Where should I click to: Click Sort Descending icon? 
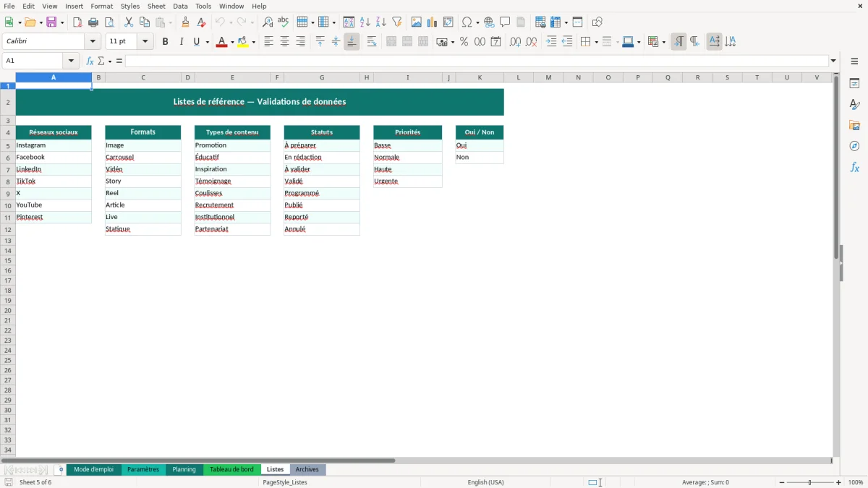pyautogui.click(x=381, y=22)
